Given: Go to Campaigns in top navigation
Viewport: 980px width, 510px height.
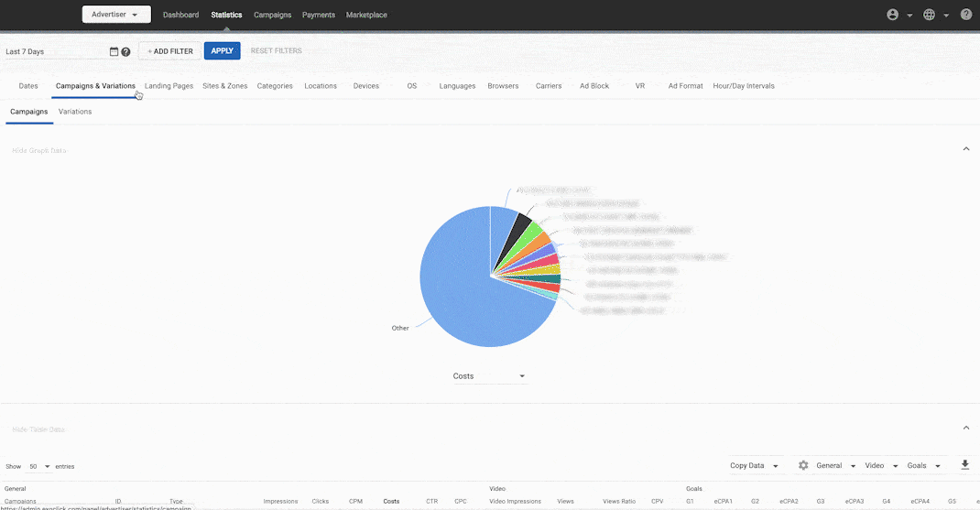Looking at the screenshot, I should click(272, 15).
